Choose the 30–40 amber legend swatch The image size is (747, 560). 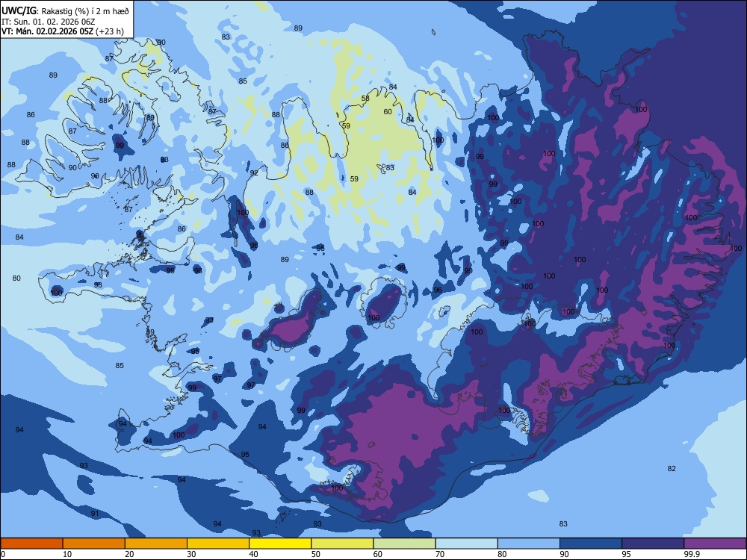tap(218, 544)
